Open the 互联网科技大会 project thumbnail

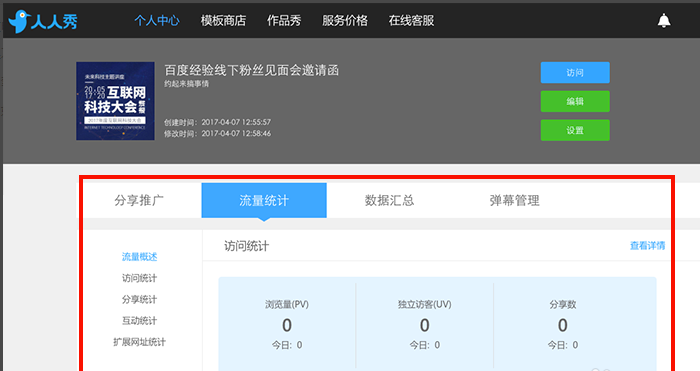pyautogui.click(x=115, y=101)
